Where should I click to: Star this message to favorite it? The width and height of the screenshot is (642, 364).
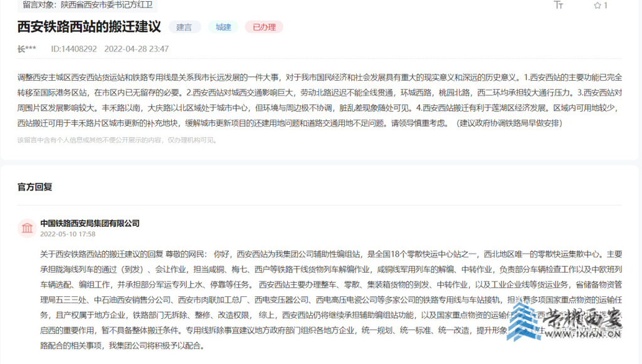click(601, 5)
